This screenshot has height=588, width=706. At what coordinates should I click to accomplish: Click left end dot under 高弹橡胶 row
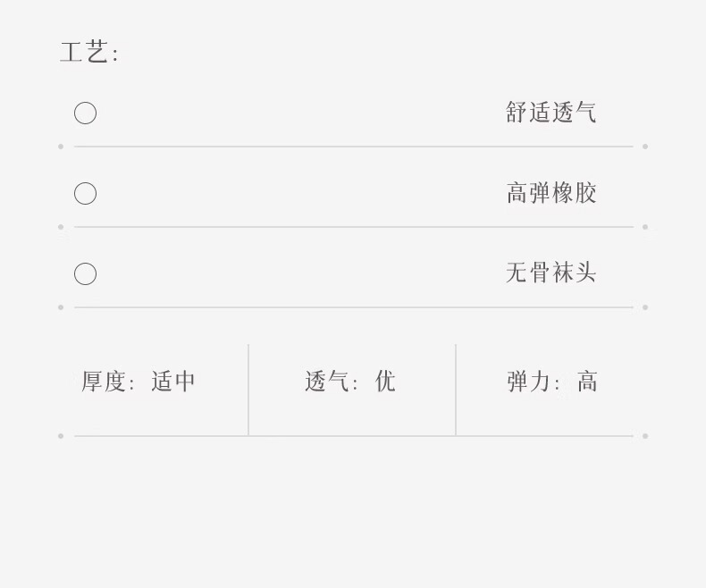point(61,227)
